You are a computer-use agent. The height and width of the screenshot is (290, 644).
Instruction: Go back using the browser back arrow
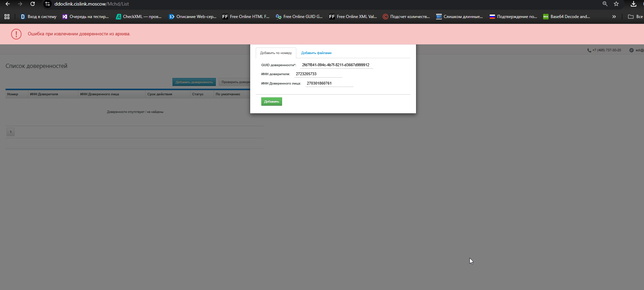tap(8, 4)
